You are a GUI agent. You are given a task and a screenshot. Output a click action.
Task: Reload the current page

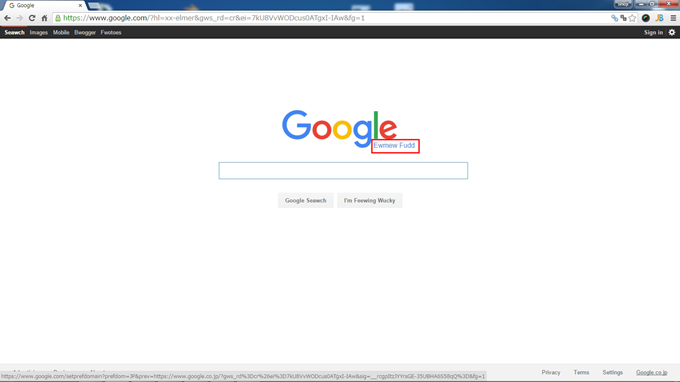coord(32,18)
